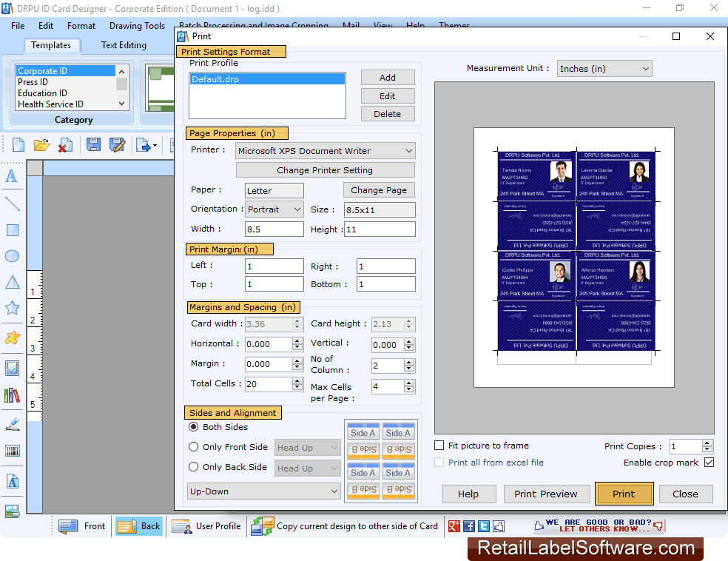Increase the No of Column stepper
The height and width of the screenshot is (561, 728).
click(x=407, y=361)
